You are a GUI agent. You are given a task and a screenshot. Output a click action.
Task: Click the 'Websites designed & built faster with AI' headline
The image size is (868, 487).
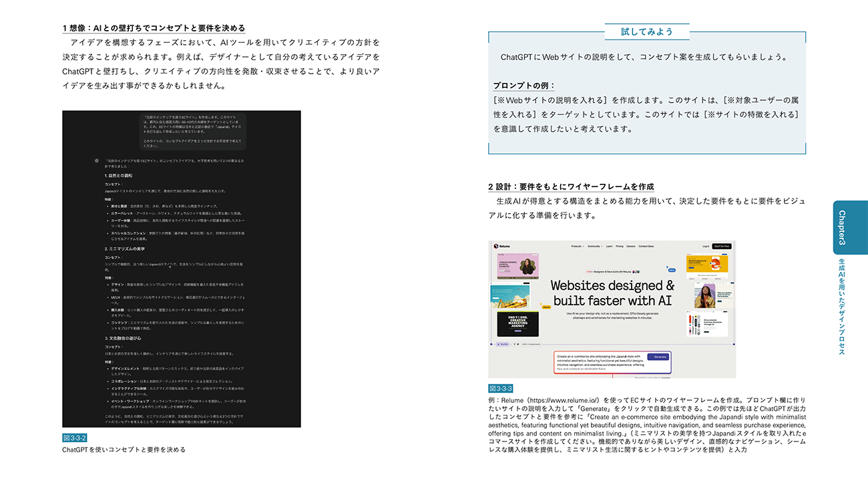(x=612, y=293)
